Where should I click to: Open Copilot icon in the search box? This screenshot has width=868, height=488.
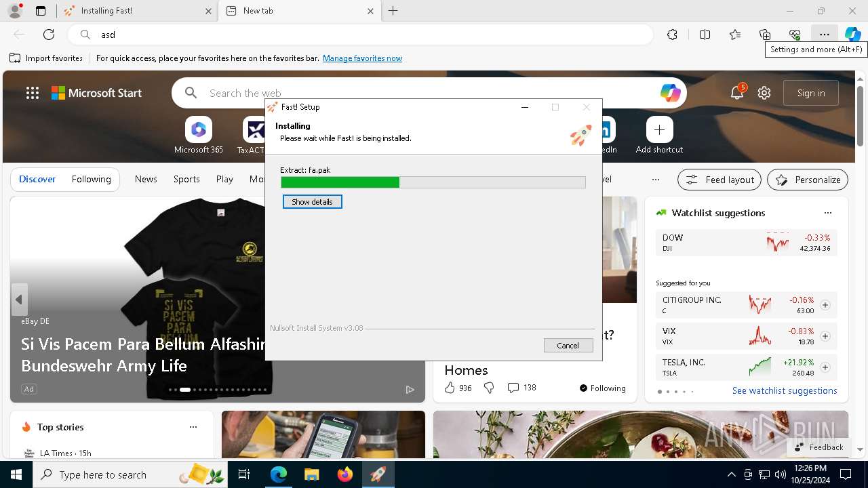coord(670,93)
